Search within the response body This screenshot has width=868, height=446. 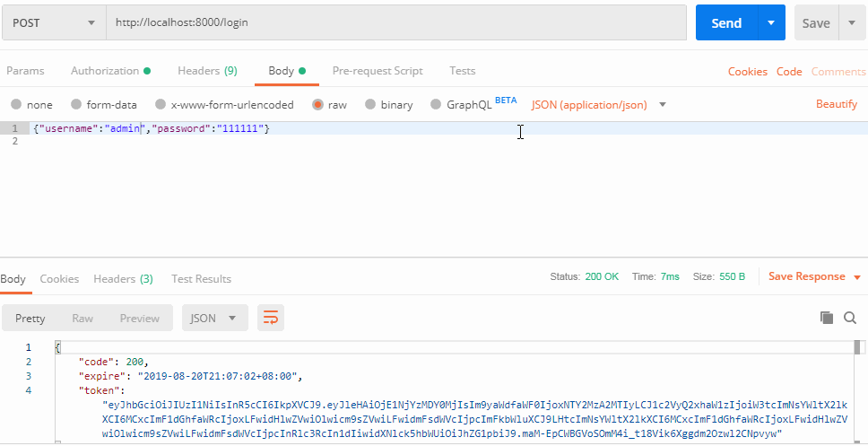(850, 318)
